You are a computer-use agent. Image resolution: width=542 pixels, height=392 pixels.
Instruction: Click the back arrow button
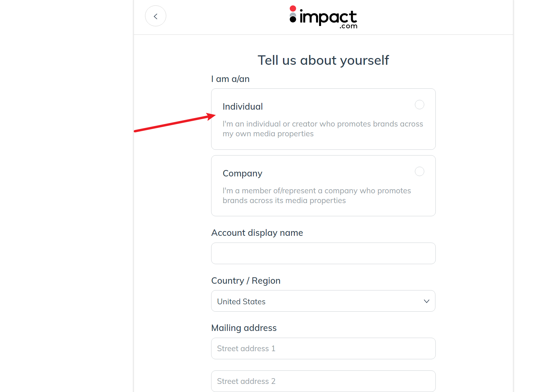pos(155,16)
